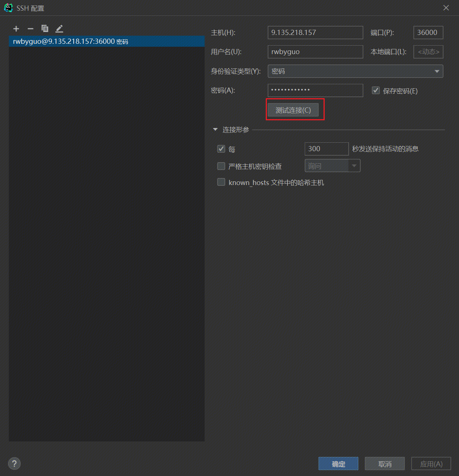The image size is (459, 476).
Task: Collapse the 连接形参 section
Action: (x=215, y=129)
